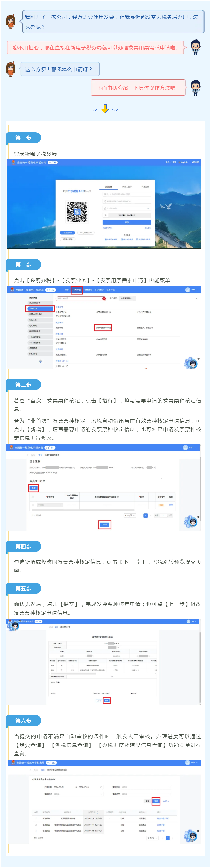
Task: Click the 下一步 button in step three
Action: point(105,525)
